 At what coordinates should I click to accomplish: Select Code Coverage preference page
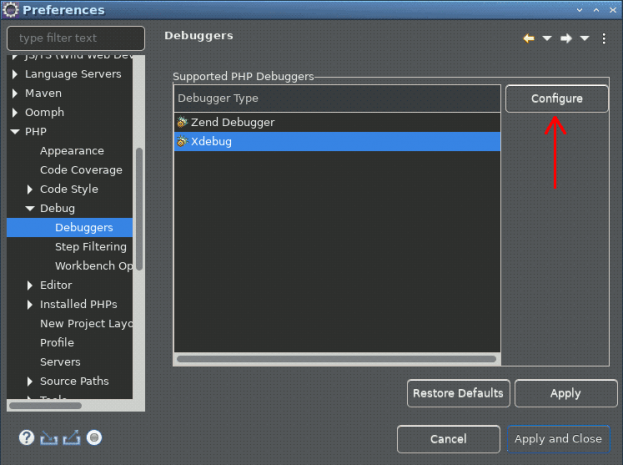tap(81, 170)
